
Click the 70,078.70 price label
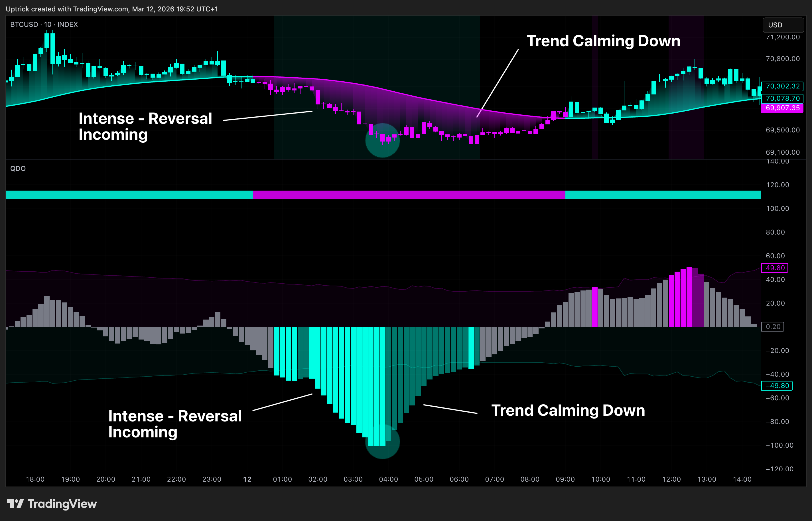click(x=782, y=98)
